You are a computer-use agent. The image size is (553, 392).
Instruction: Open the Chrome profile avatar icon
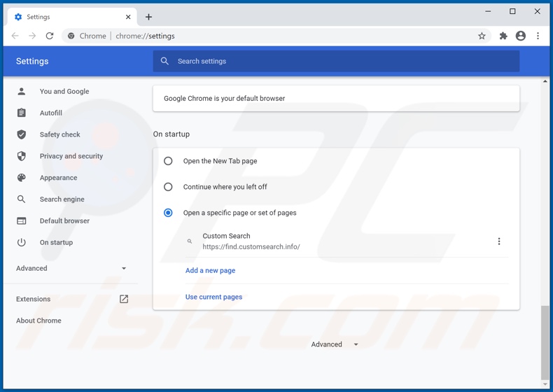[520, 36]
